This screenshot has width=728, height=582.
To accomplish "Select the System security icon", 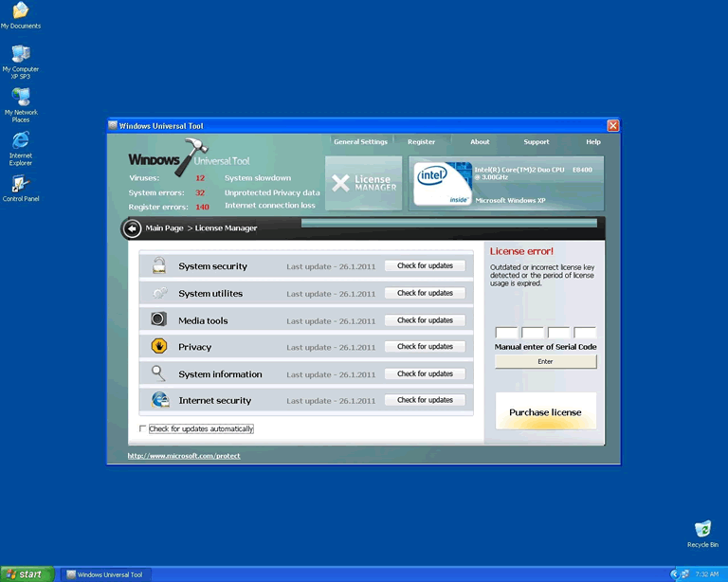I will coord(159,266).
